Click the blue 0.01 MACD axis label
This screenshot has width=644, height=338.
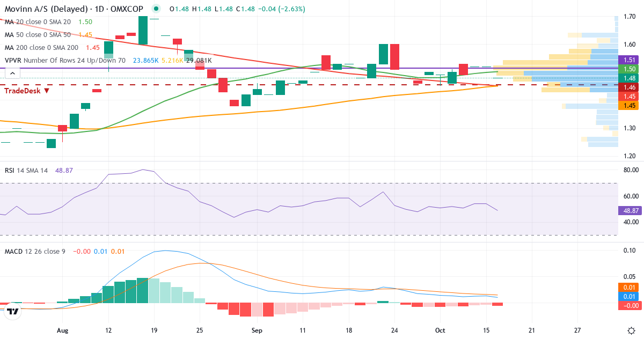[628, 297]
